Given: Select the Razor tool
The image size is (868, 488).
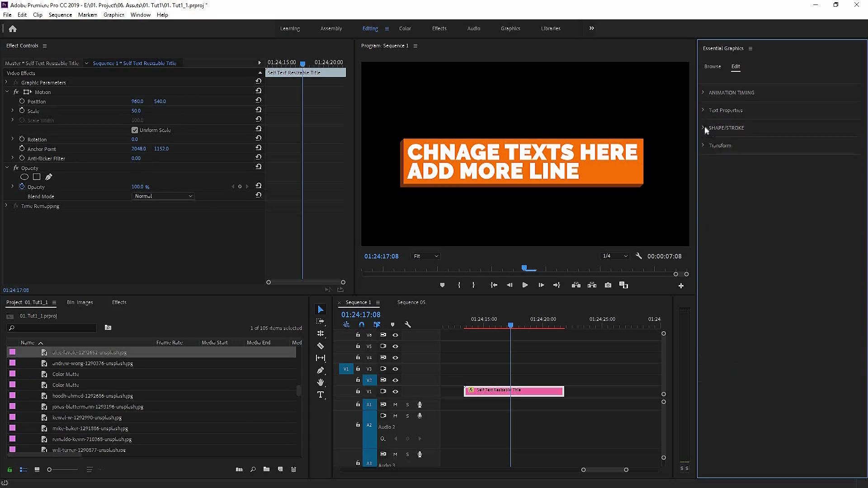Looking at the screenshot, I should click(321, 346).
